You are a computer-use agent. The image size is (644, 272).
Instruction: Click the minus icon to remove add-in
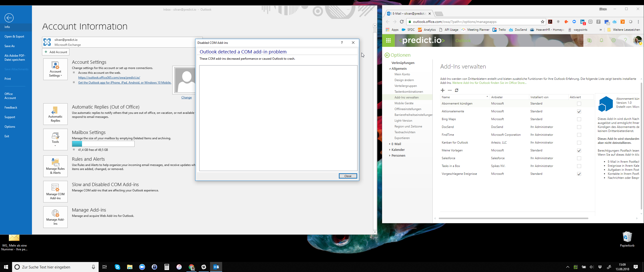coord(450,90)
